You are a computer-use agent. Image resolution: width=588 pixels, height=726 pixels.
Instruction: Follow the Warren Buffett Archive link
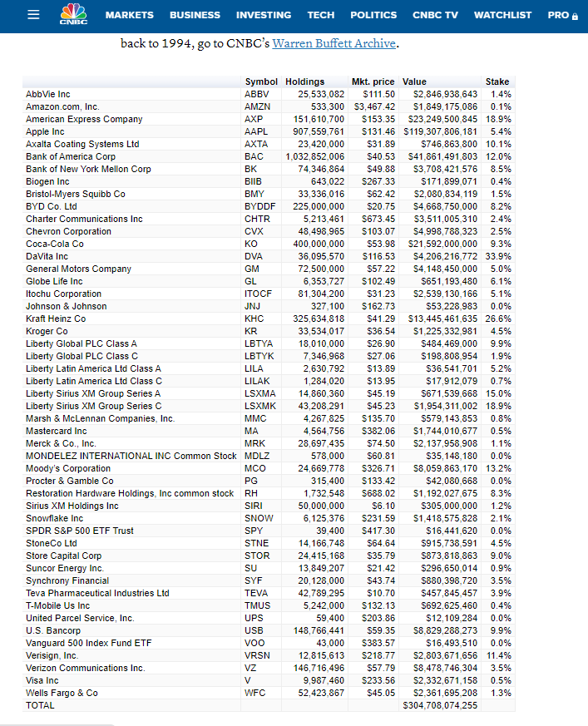[334, 43]
